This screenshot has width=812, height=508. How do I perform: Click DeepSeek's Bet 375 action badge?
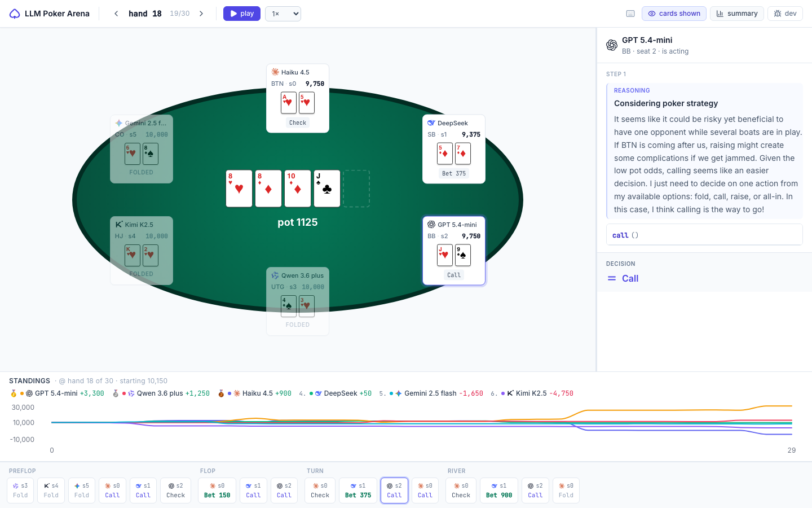coord(454,173)
